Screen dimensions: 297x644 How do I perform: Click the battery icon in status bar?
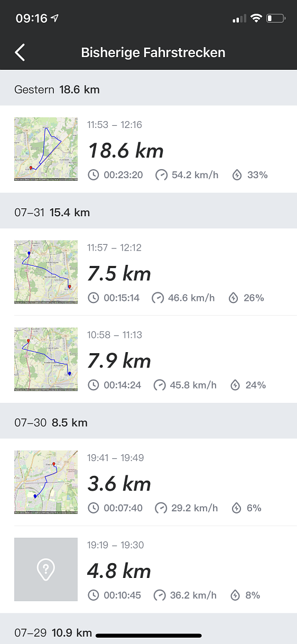coord(276,19)
